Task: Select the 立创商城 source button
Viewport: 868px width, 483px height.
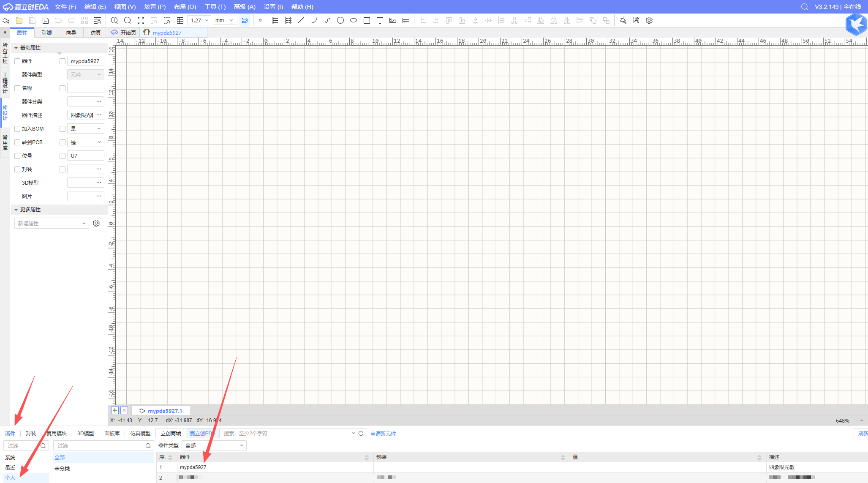Action: (x=171, y=433)
